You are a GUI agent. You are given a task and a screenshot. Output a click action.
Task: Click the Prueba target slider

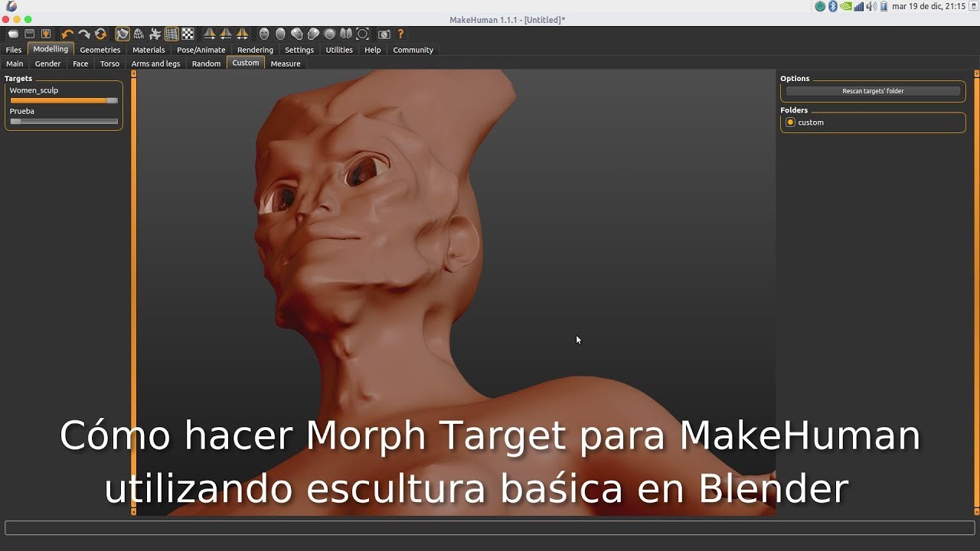pyautogui.click(x=64, y=121)
